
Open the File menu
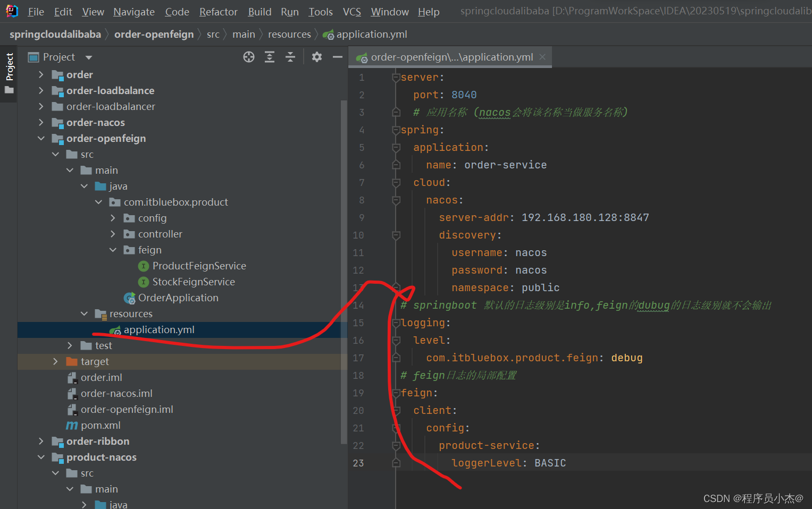(x=36, y=12)
